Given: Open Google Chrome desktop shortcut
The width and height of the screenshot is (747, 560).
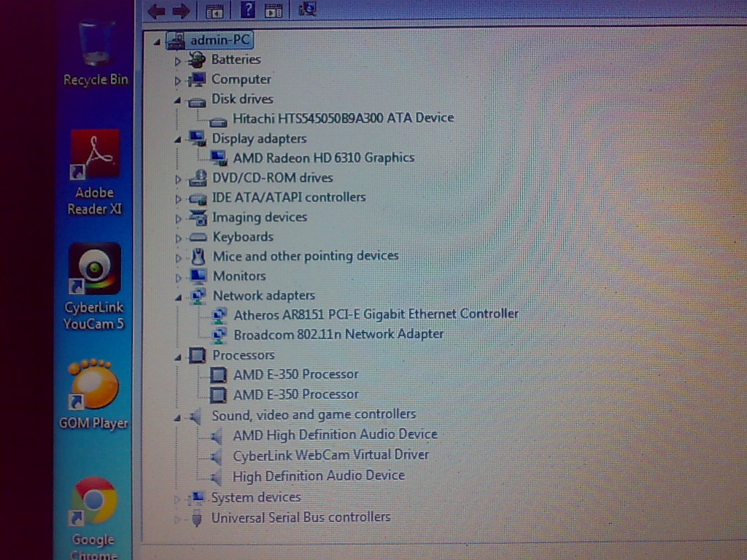Looking at the screenshot, I should click(x=93, y=518).
